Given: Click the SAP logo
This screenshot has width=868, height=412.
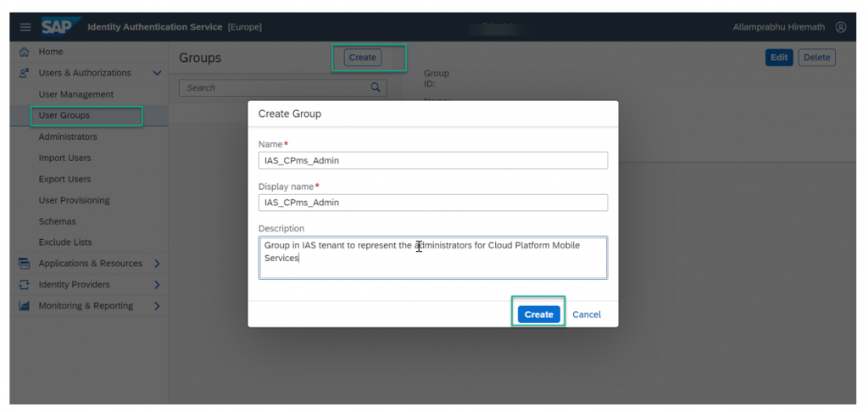Looking at the screenshot, I should pyautogui.click(x=60, y=26).
